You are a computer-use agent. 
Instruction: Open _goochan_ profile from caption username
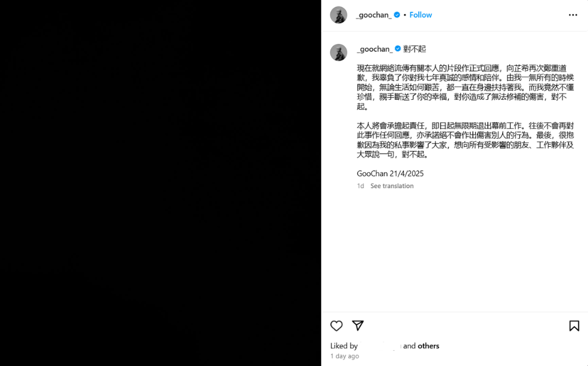tap(375, 49)
